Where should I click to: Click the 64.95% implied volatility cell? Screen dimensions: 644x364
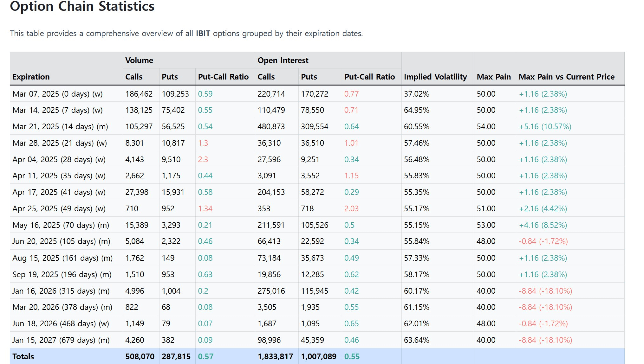click(x=417, y=110)
